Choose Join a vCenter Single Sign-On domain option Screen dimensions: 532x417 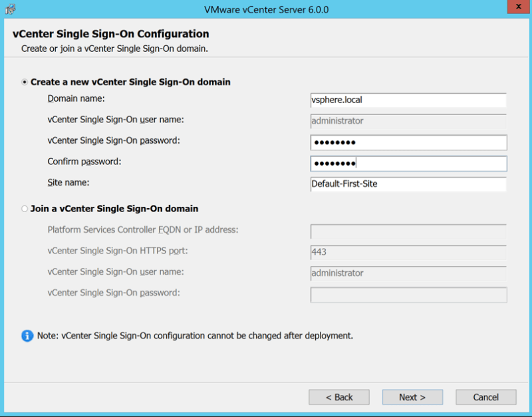(25, 209)
